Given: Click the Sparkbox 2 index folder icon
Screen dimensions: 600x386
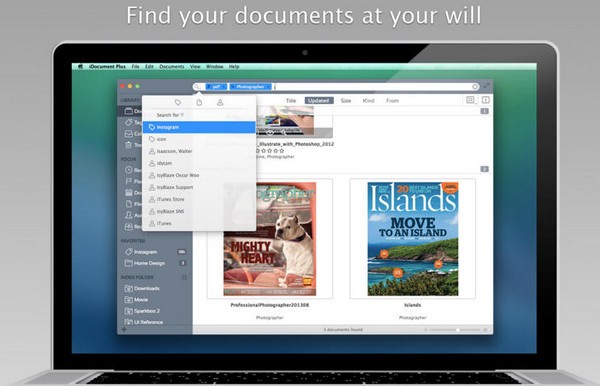Looking at the screenshot, I should pos(129,311).
